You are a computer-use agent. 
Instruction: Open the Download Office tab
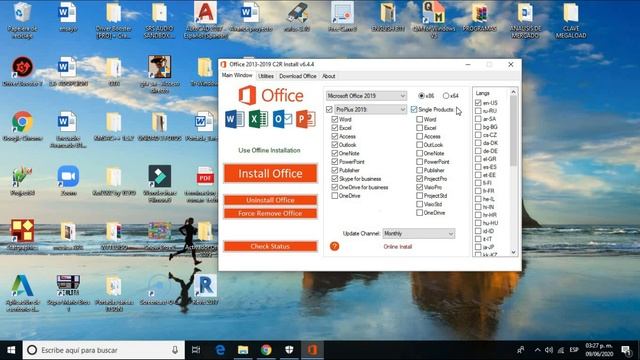click(298, 76)
